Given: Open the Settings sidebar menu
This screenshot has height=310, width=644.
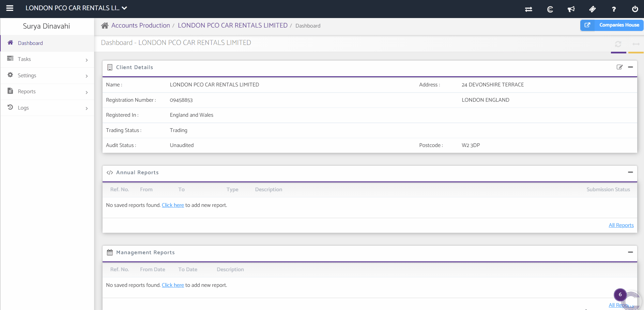Looking at the screenshot, I should 47,76.
